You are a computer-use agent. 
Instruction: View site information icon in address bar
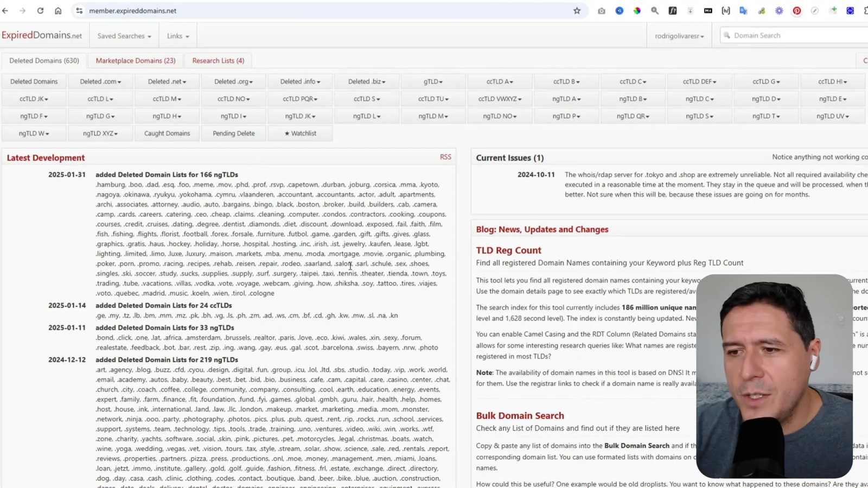coord(79,11)
